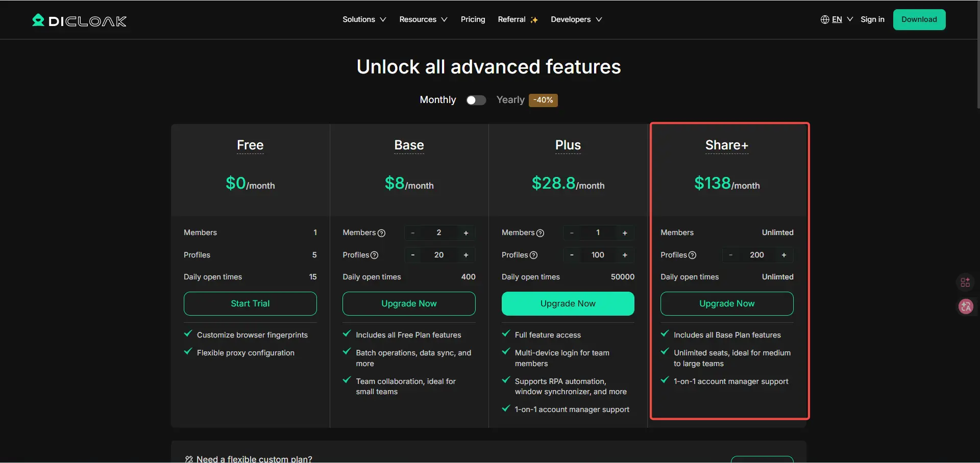Toggle billing from Monthly to Yearly

(x=476, y=100)
